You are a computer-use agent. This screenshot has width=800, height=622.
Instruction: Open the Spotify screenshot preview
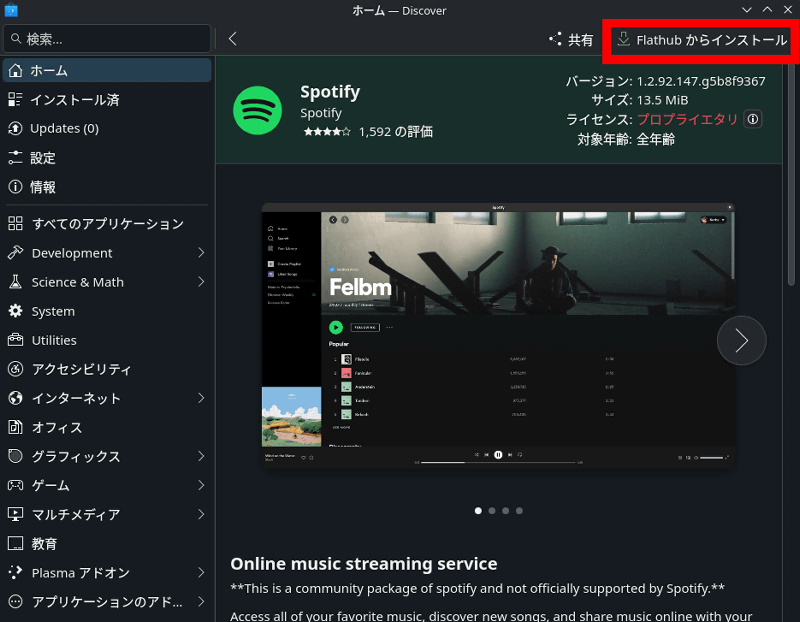click(498, 335)
